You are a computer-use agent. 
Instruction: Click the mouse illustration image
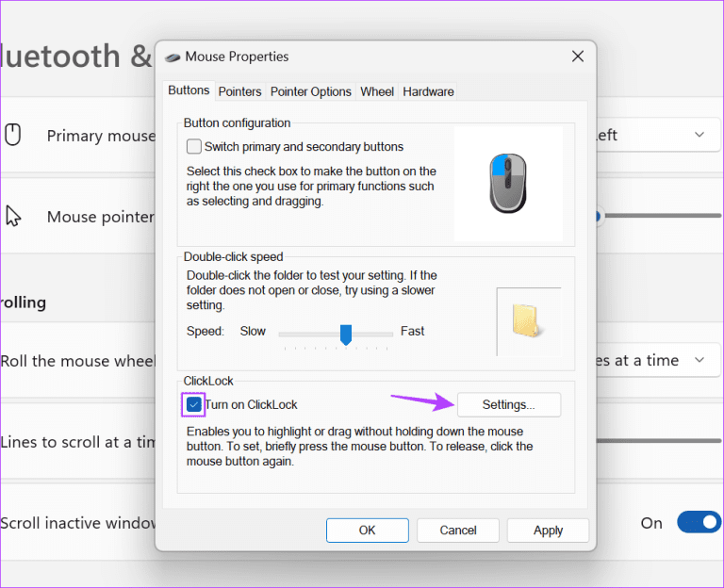coord(508,184)
